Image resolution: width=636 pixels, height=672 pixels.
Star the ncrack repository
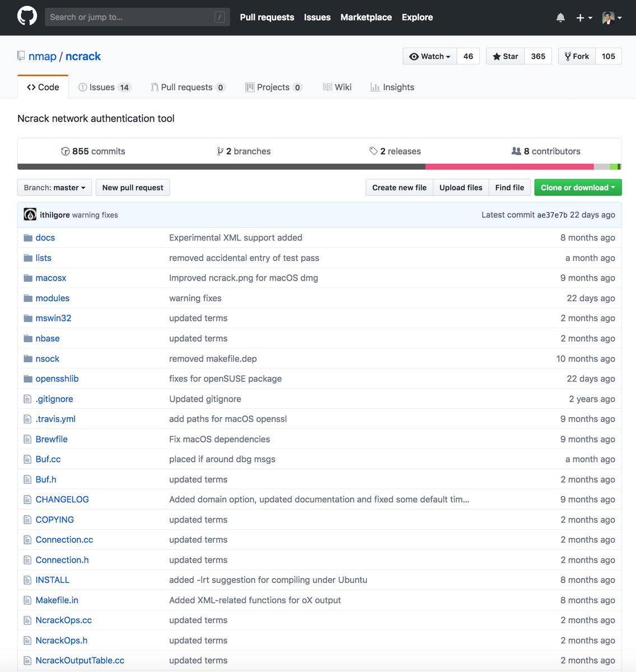tap(506, 56)
